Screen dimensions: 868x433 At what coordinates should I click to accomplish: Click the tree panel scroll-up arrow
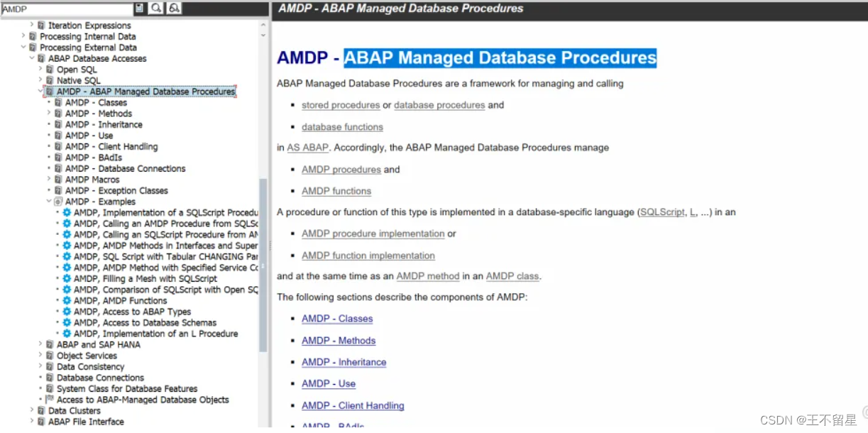pos(263,24)
